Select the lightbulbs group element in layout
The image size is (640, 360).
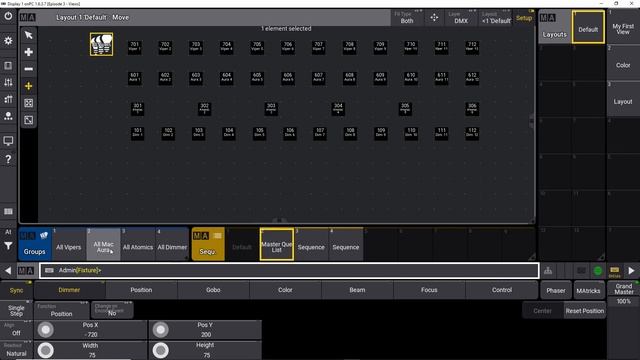coord(102,44)
